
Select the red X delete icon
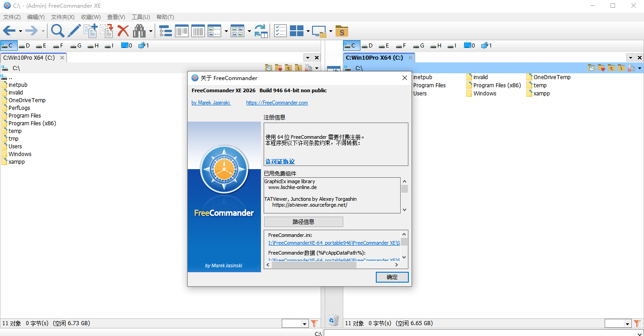click(123, 31)
